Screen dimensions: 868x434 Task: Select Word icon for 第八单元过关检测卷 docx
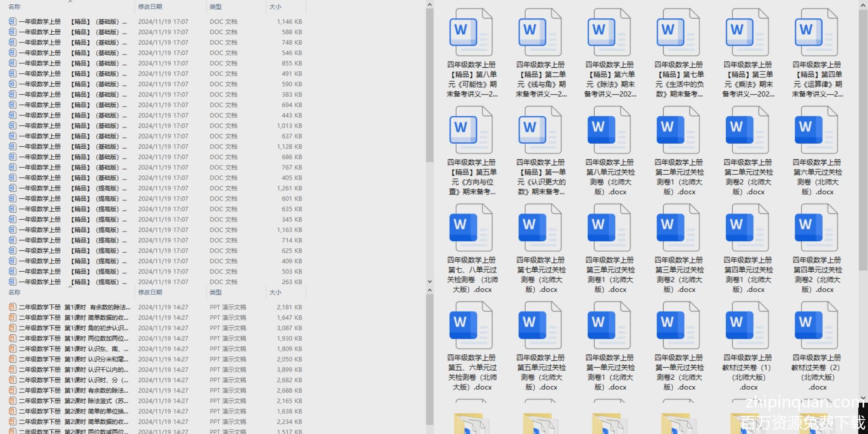[609, 130]
